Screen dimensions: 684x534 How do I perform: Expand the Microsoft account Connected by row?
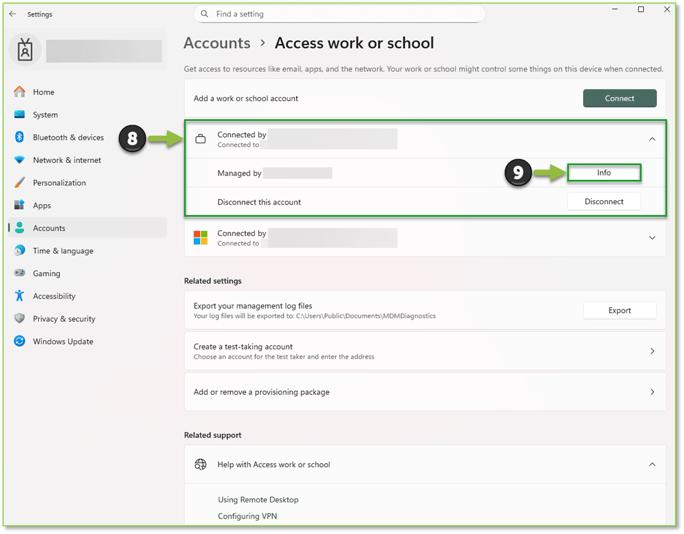652,238
